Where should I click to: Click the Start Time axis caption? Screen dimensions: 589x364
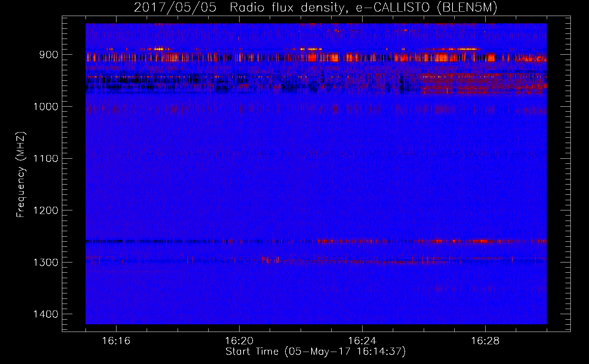[x=316, y=352]
